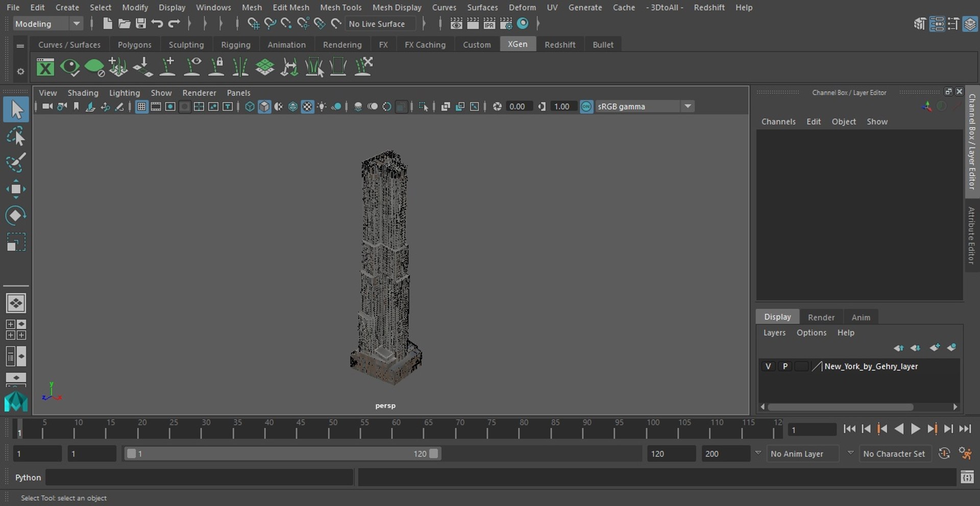The width and height of the screenshot is (980, 506).
Task: Click the Python command input field
Action: (200, 477)
